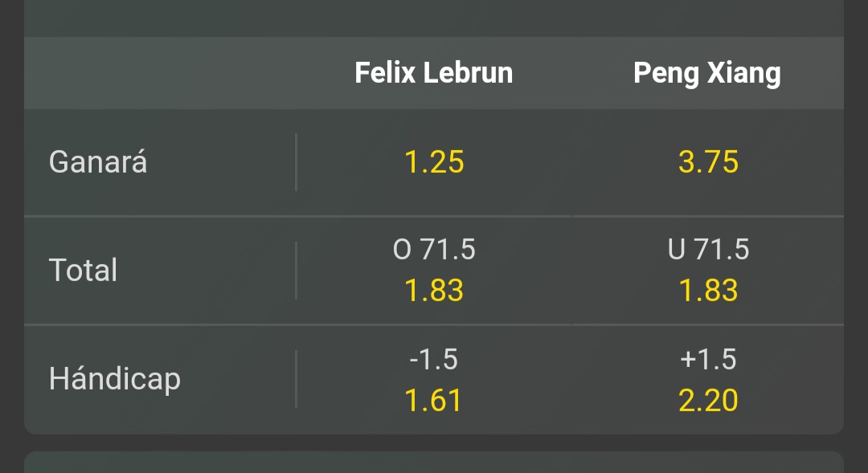Image resolution: width=868 pixels, height=473 pixels.
Task: Click the Total market label
Action: click(83, 270)
